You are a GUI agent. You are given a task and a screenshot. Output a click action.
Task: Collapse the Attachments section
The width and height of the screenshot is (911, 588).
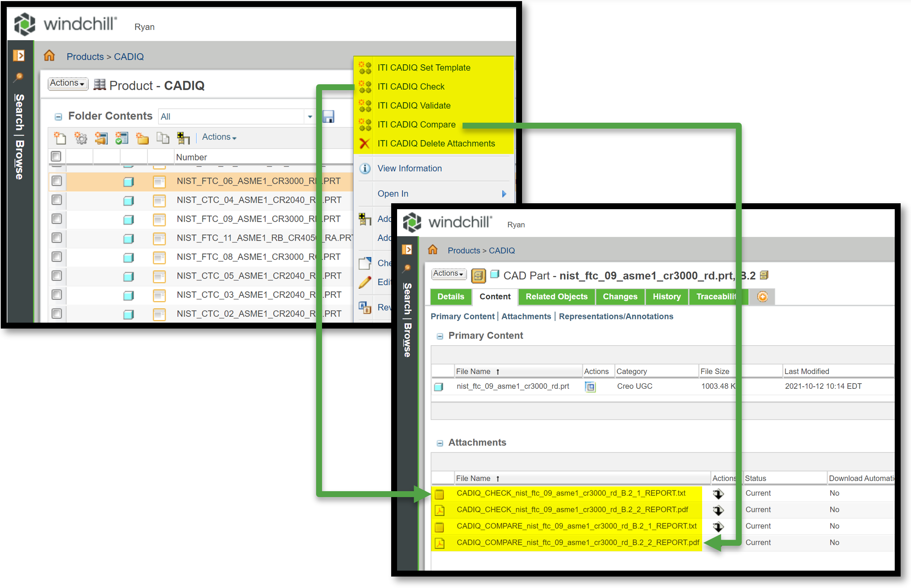pos(440,443)
